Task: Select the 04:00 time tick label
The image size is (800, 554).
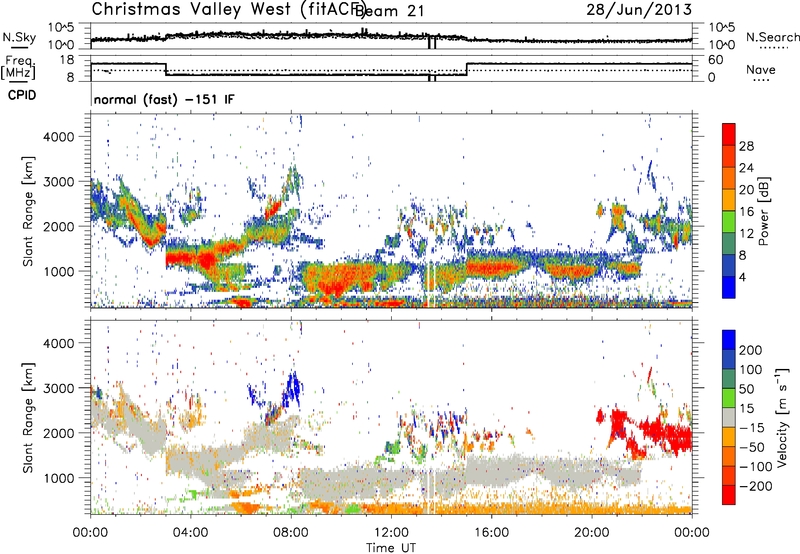Action: tap(190, 533)
